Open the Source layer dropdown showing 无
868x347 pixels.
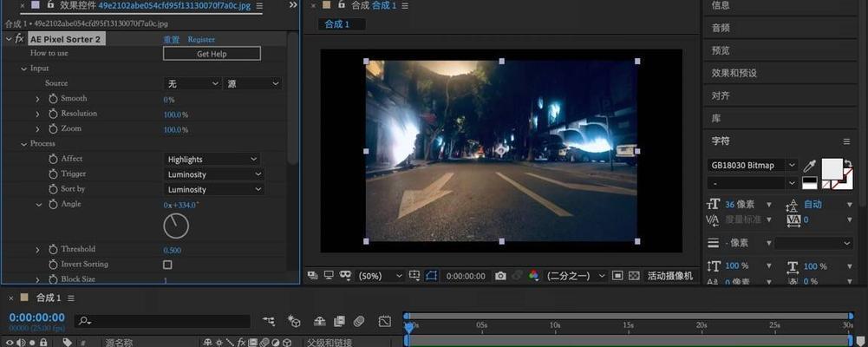coord(193,83)
